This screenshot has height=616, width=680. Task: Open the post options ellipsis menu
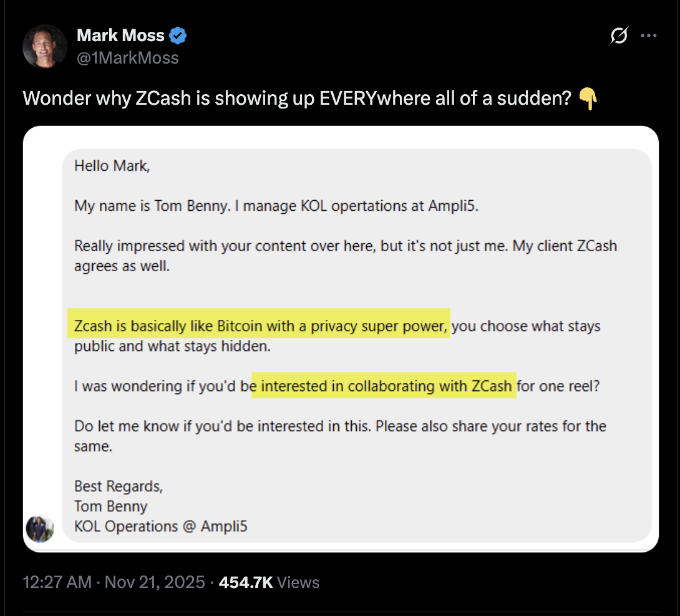649,36
